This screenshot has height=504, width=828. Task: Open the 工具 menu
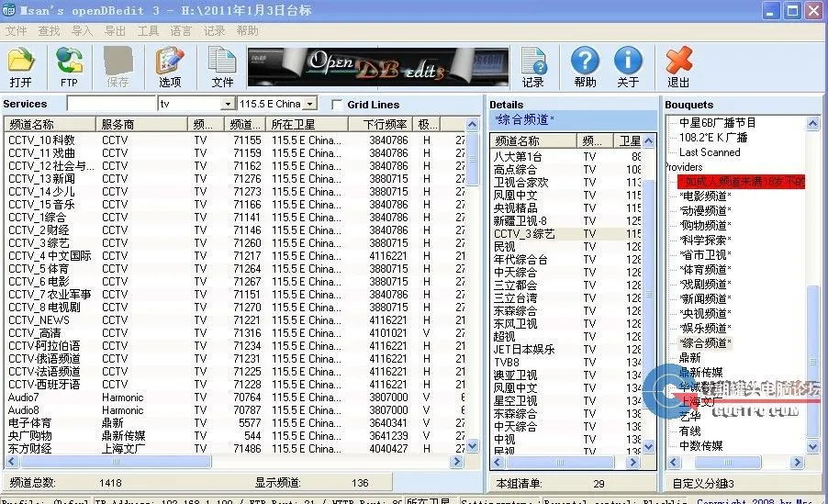click(148, 31)
